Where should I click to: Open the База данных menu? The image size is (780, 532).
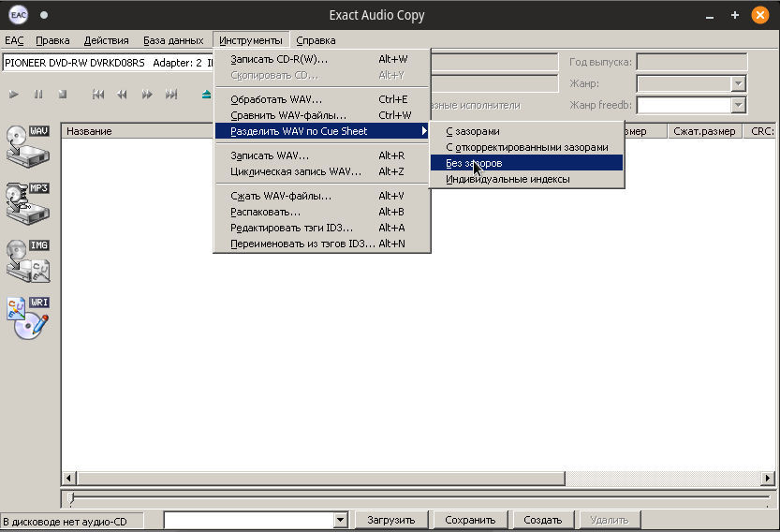(x=173, y=40)
